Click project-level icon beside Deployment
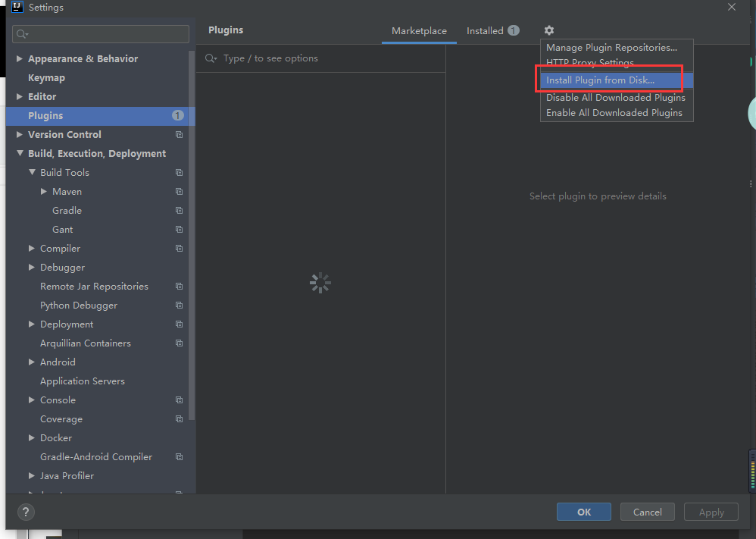 (x=179, y=324)
